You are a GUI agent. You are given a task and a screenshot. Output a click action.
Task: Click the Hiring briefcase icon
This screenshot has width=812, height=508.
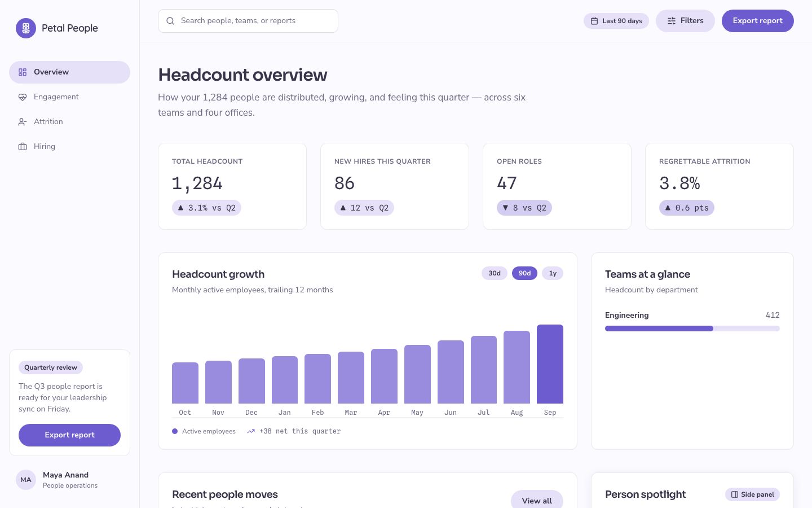(x=23, y=147)
